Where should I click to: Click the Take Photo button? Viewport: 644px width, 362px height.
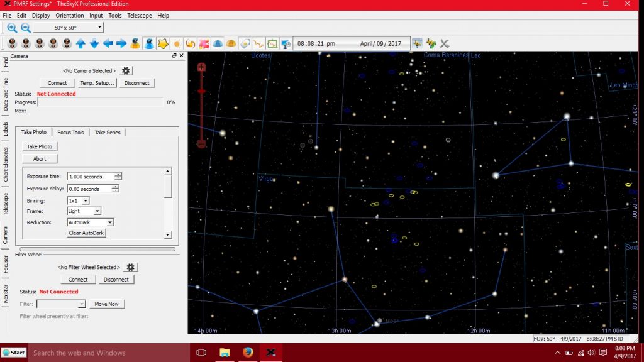[39, 146]
